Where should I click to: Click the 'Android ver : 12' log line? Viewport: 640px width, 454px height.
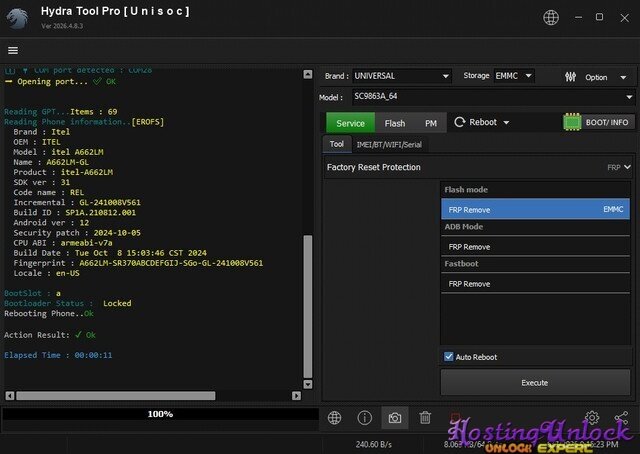[x=51, y=223]
